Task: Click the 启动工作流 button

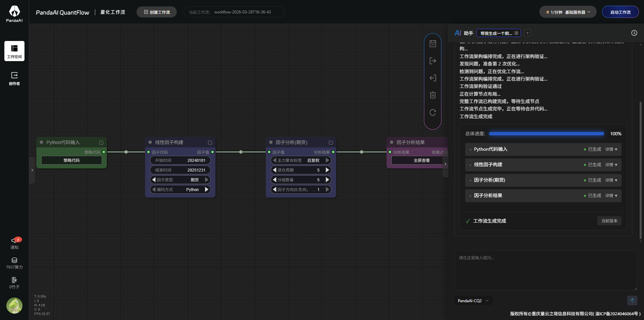Action: click(x=620, y=12)
